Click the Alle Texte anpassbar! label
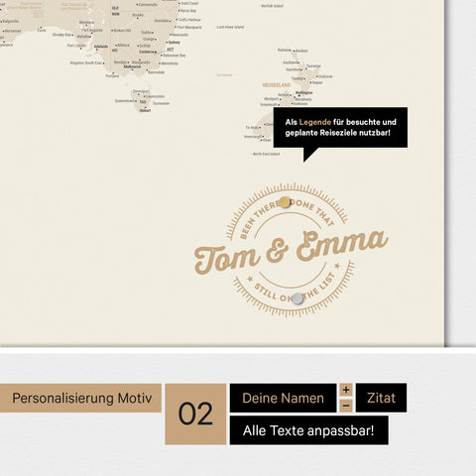476x476 pixels. pyautogui.click(x=309, y=430)
